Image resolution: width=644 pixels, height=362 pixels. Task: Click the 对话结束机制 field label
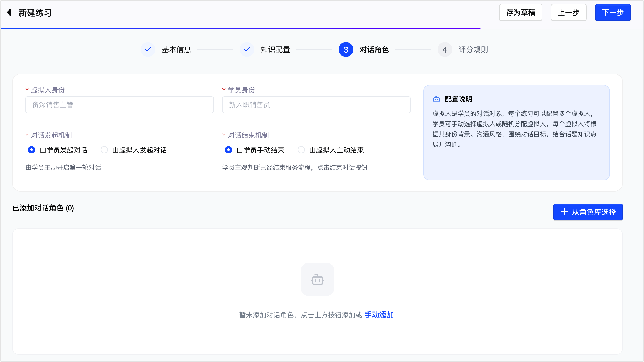[248, 135]
